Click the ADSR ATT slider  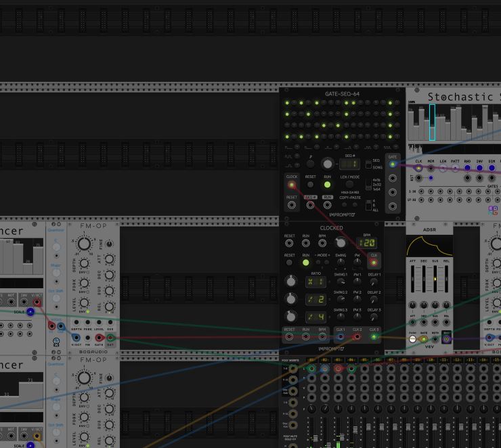(412, 279)
